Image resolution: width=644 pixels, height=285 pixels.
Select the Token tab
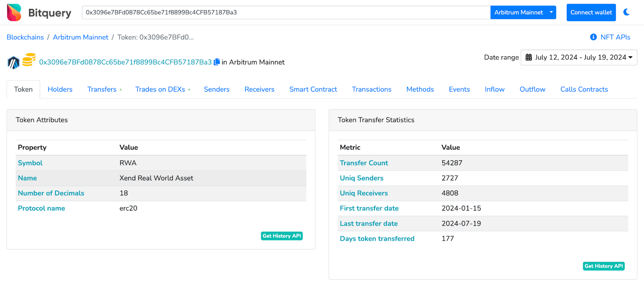(x=23, y=89)
